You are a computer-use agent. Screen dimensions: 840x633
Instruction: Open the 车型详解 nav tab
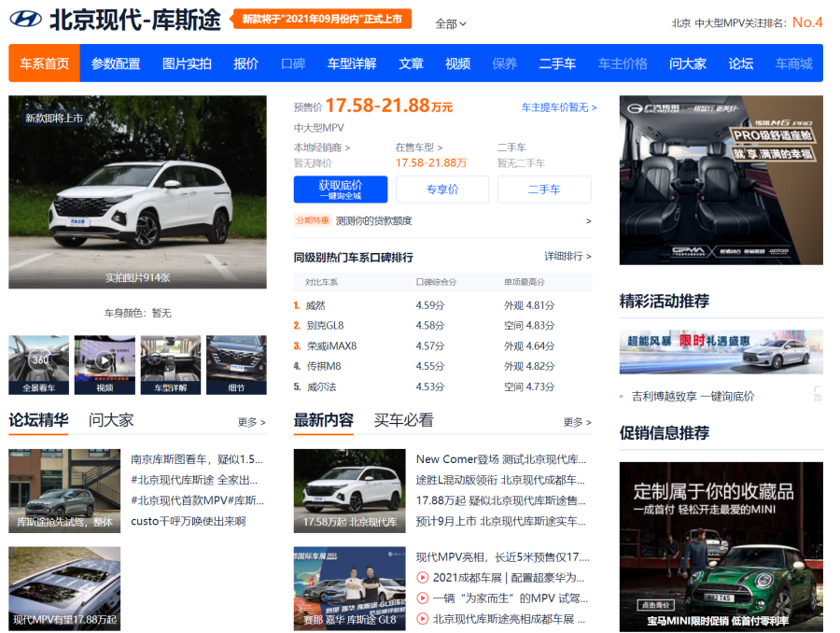pos(352,63)
